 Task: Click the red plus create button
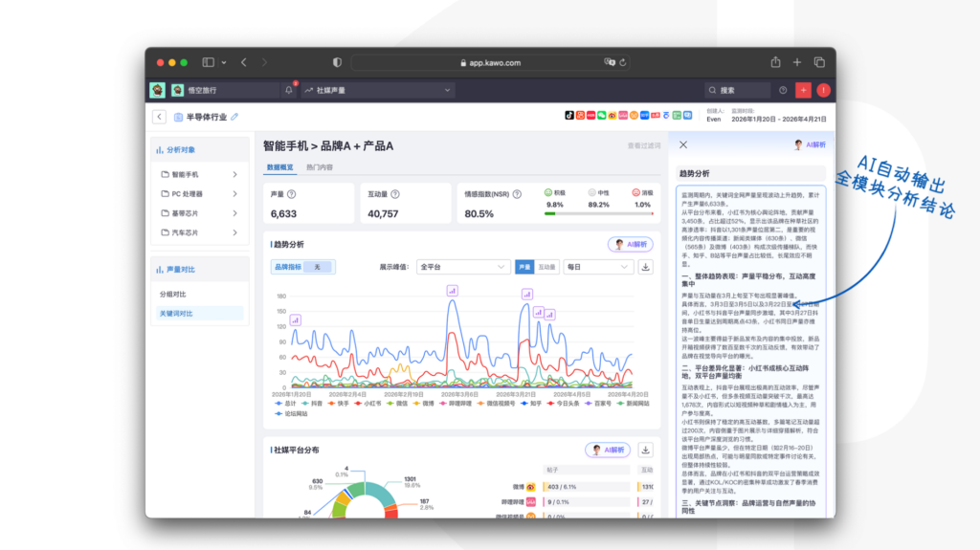tap(803, 90)
